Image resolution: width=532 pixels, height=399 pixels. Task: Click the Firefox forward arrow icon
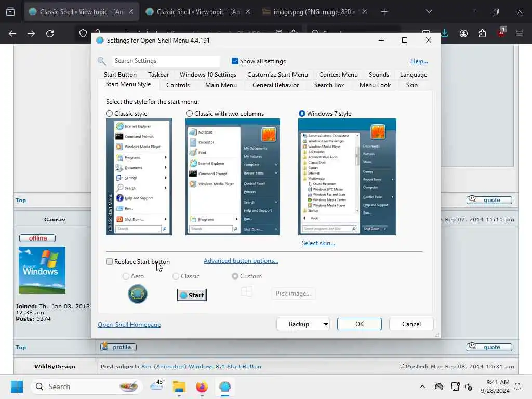click(31, 34)
